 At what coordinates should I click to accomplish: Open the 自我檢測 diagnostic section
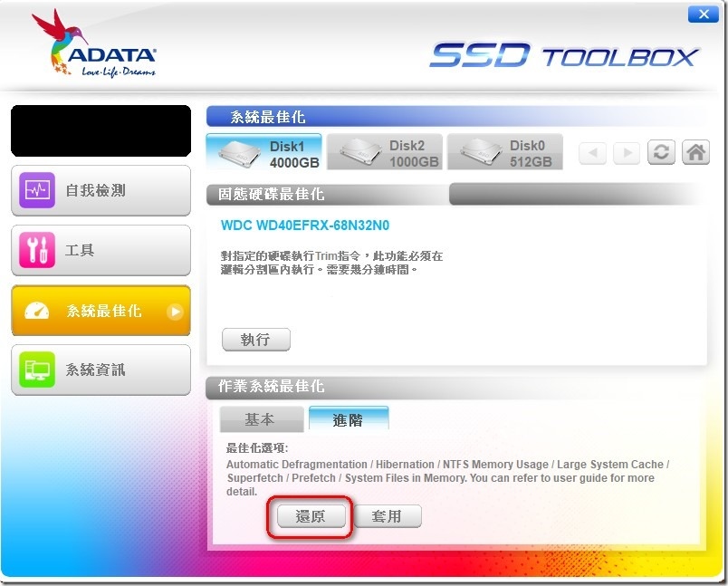click(101, 190)
